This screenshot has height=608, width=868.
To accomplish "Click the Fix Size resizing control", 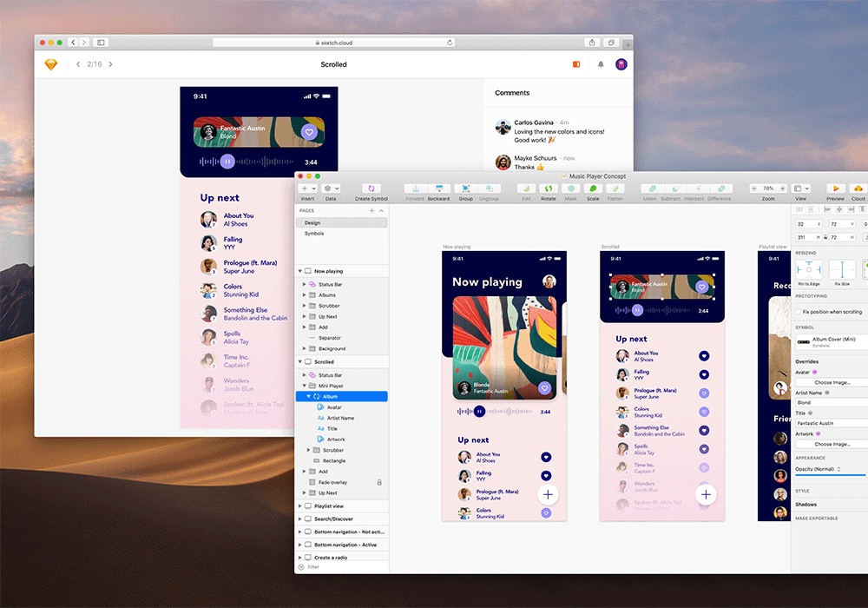I will [x=842, y=269].
